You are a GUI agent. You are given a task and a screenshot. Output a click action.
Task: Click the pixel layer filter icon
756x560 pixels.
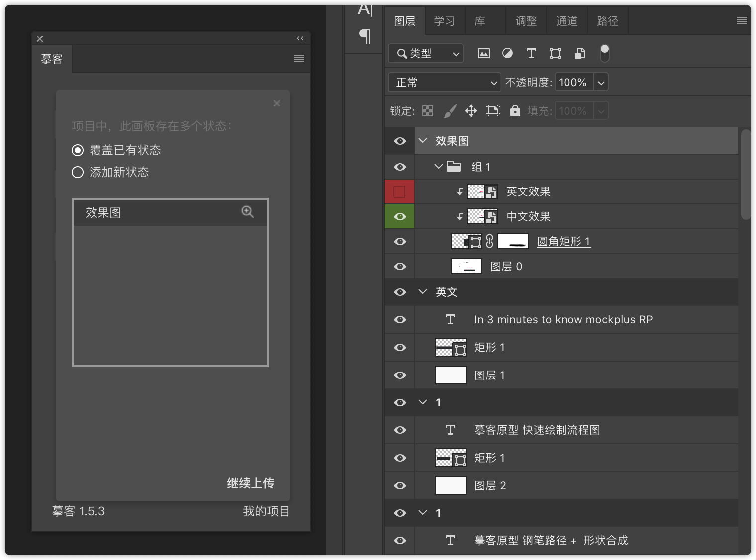[x=483, y=53]
